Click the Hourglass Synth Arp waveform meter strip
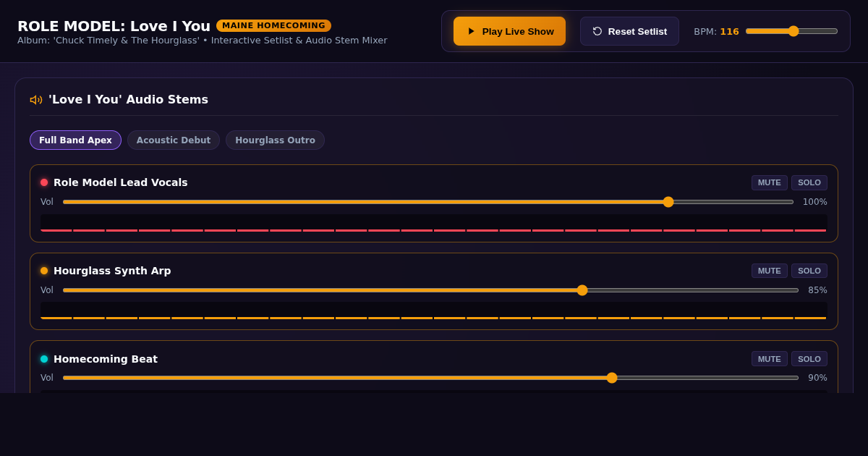The width and height of the screenshot is (868, 456). (x=434, y=311)
